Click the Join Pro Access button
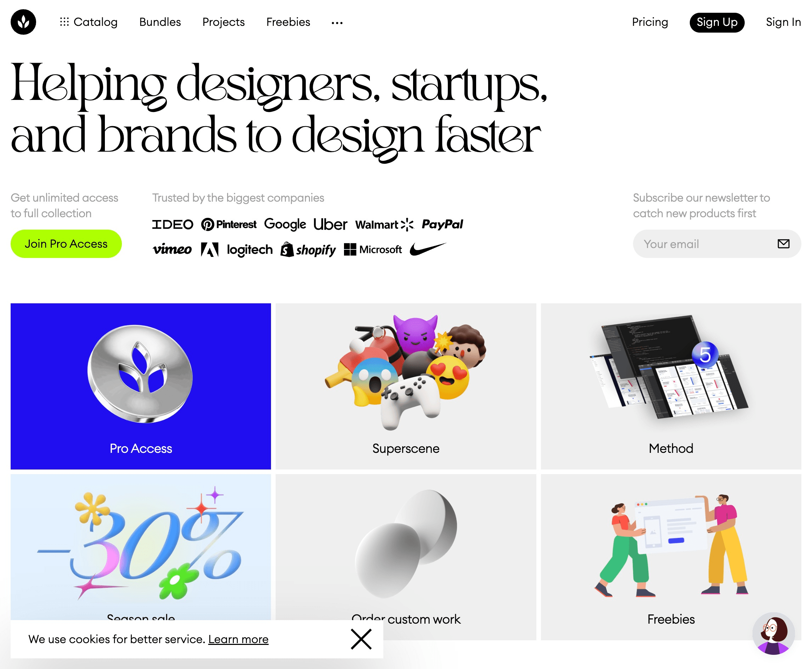The height and width of the screenshot is (669, 812). click(66, 243)
